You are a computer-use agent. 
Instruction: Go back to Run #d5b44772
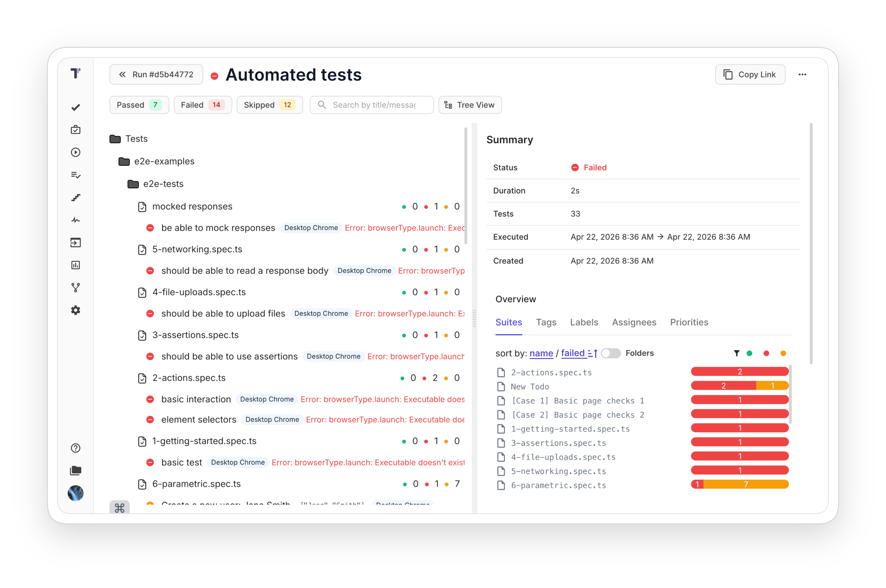pyautogui.click(x=156, y=74)
